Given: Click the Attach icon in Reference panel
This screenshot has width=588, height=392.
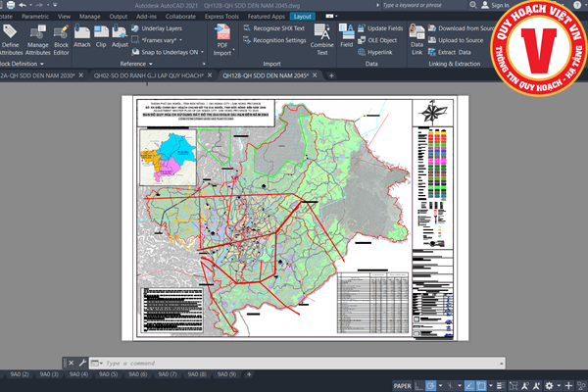Looking at the screenshot, I should pos(82,35).
